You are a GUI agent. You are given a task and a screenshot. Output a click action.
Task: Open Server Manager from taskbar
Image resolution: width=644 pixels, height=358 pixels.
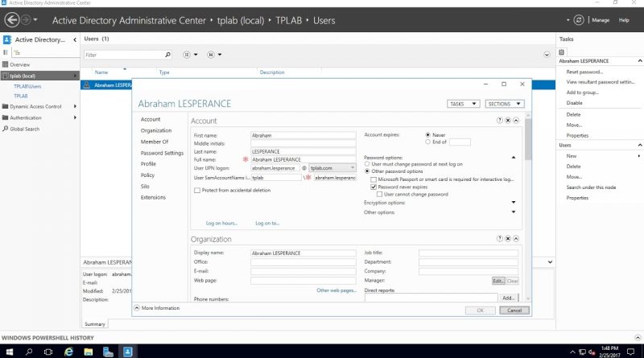coord(108,352)
